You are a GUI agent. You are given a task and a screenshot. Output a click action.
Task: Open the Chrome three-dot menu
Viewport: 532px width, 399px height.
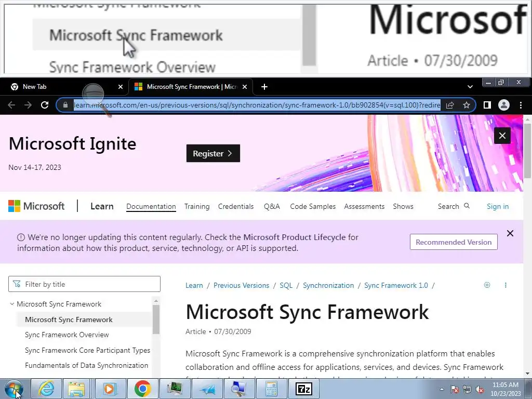(521, 105)
